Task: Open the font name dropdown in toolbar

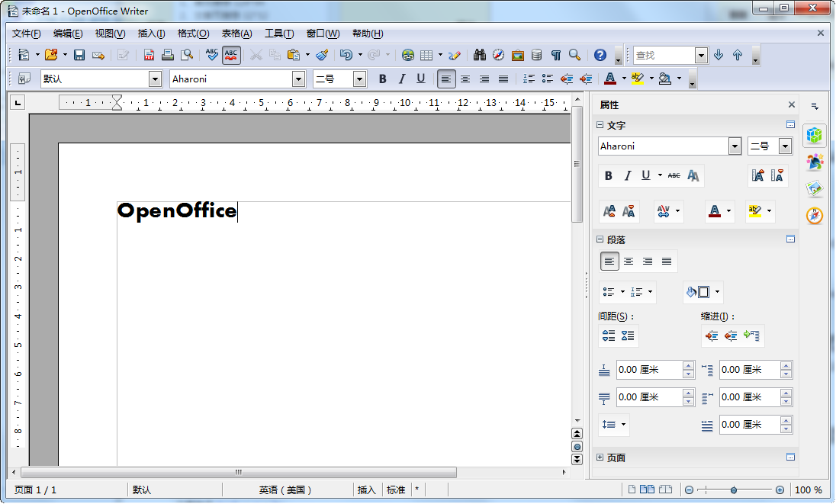Action: tap(299, 79)
